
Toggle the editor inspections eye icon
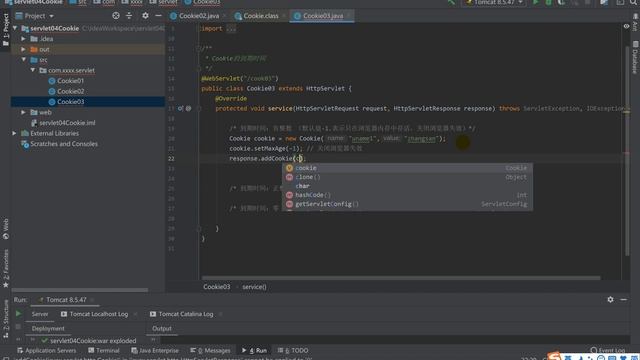626,26
